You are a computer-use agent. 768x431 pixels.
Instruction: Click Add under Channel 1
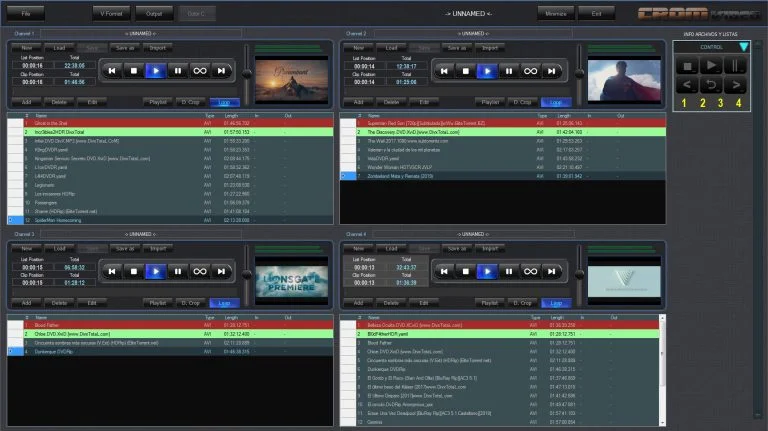coord(26,102)
